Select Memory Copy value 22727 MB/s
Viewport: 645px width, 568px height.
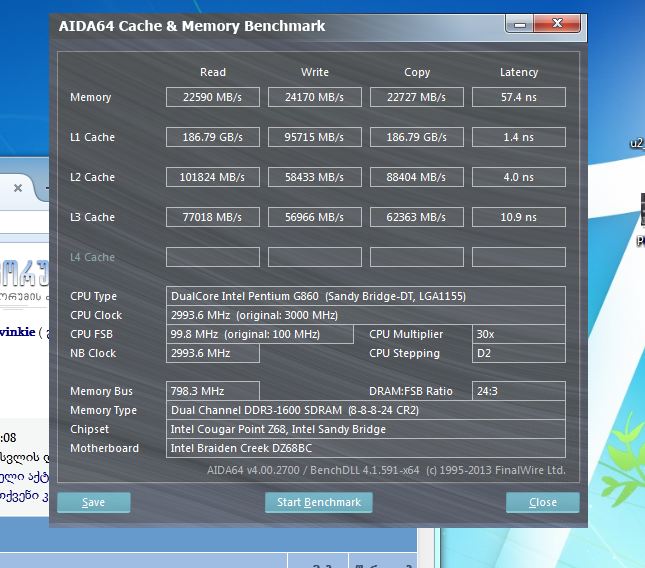(x=417, y=97)
